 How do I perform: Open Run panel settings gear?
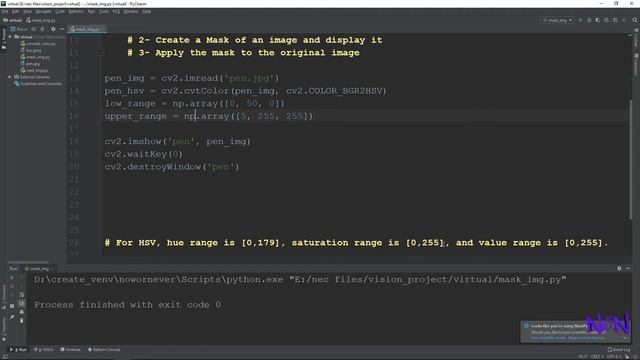[x=619, y=268]
